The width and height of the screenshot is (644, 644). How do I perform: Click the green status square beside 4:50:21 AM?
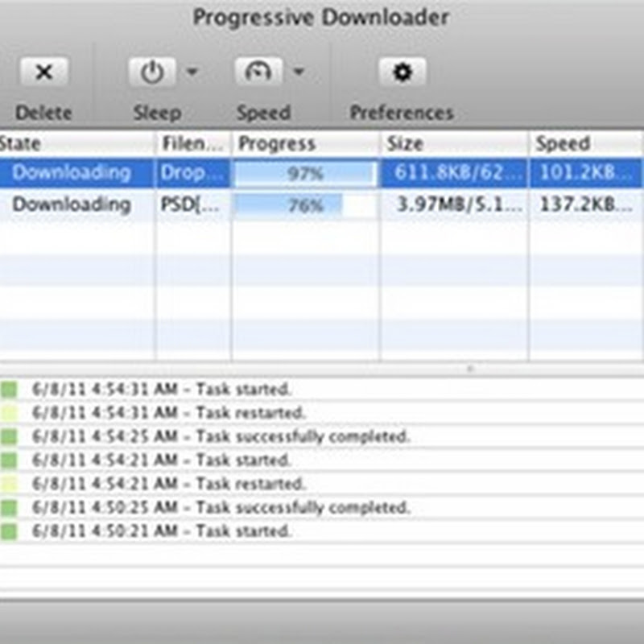(9, 531)
